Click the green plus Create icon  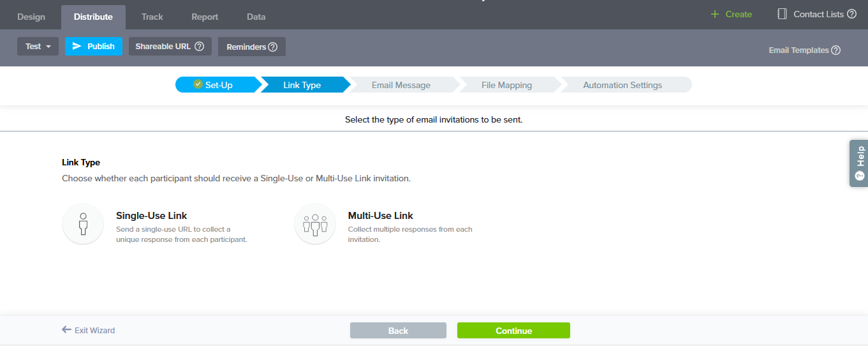pyautogui.click(x=715, y=14)
